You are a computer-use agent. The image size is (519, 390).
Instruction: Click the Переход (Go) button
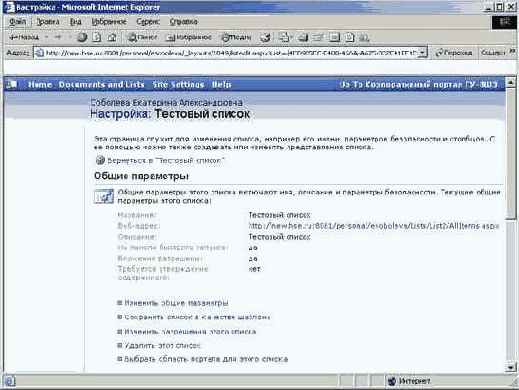pos(453,53)
